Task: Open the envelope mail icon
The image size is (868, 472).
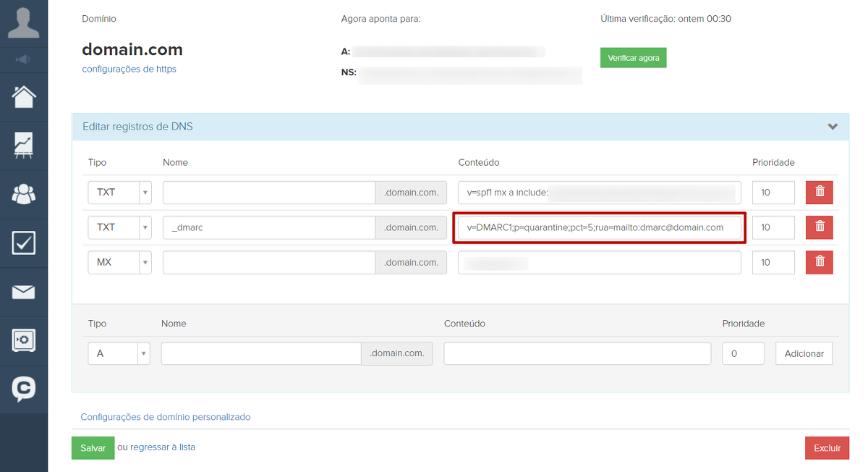Action: (x=23, y=292)
